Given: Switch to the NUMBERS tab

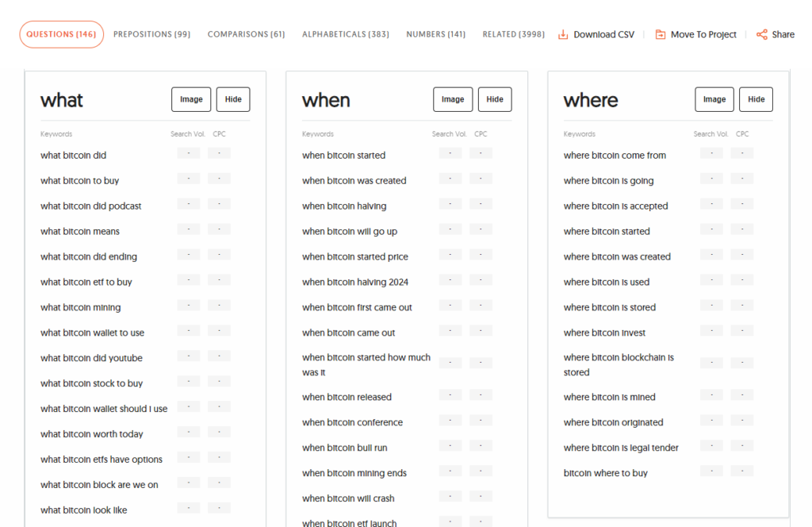Looking at the screenshot, I should point(435,34).
